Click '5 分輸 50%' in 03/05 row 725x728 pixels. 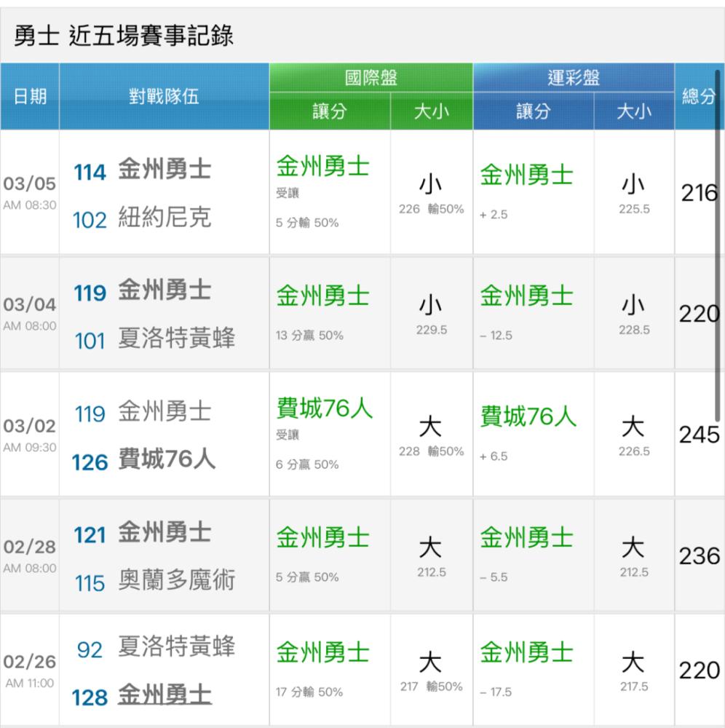coord(306,223)
